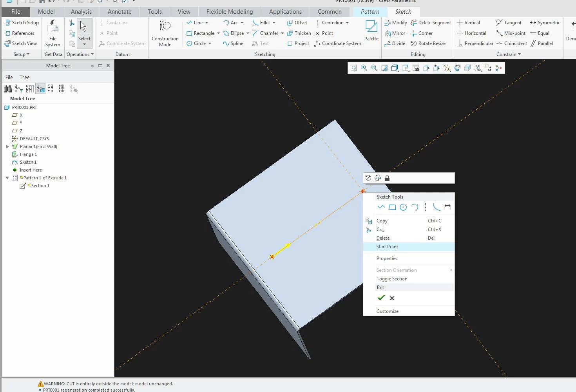The width and height of the screenshot is (576, 392).
Task: Open the Display Style cube icon
Action: (x=395, y=68)
